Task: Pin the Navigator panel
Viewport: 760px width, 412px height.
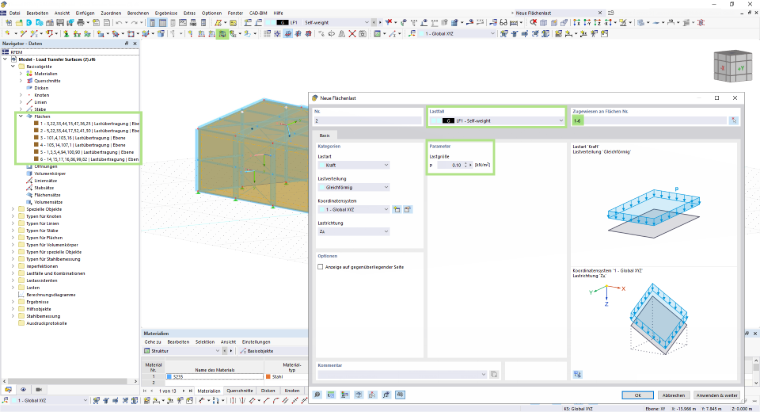Action: pyautogui.click(x=127, y=44)
